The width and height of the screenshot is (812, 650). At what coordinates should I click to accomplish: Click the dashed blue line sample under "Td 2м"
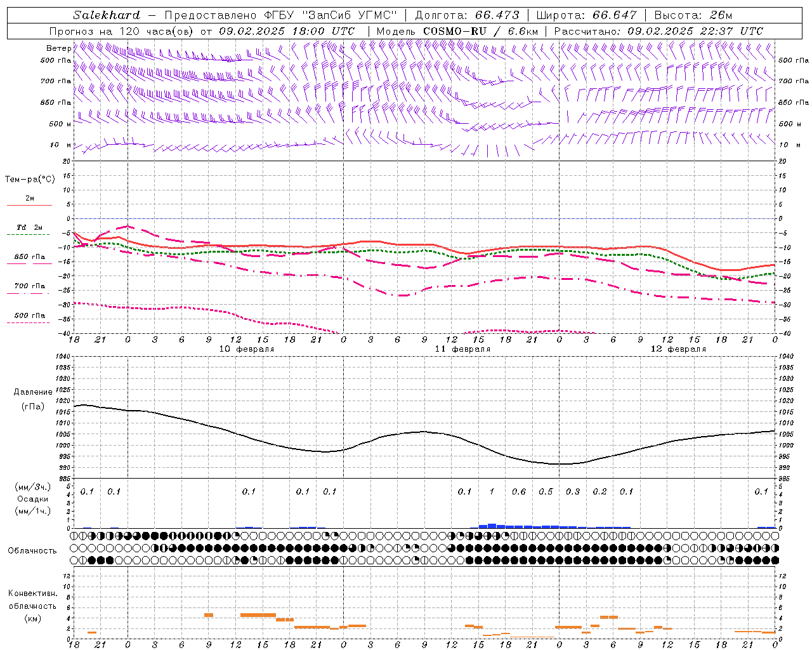(x=28, y=234)
